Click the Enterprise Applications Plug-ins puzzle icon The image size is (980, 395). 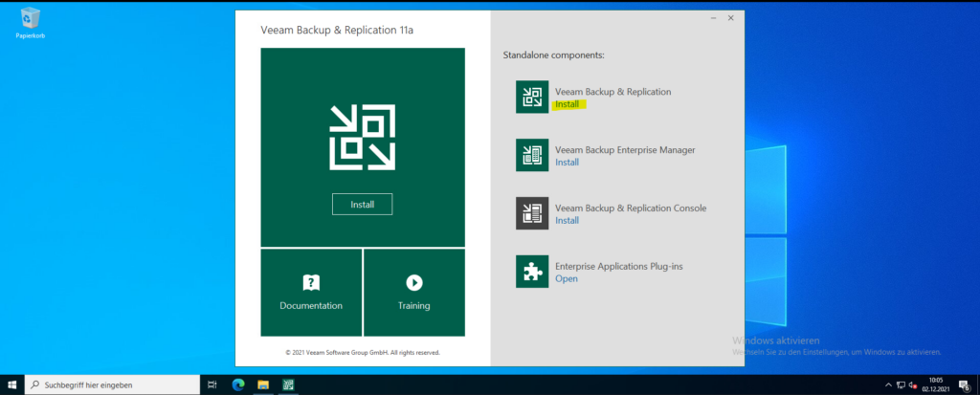click(532, 271)
